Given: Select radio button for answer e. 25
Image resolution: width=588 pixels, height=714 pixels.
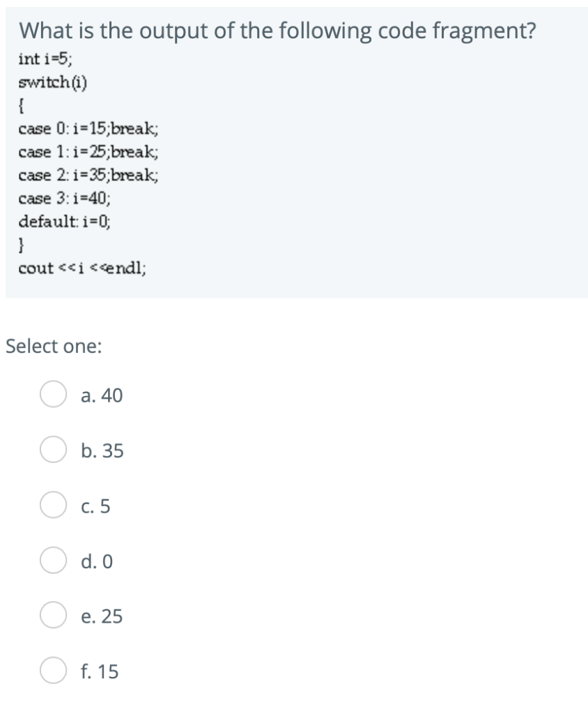Looking at the screenshot, I should 52,616.
